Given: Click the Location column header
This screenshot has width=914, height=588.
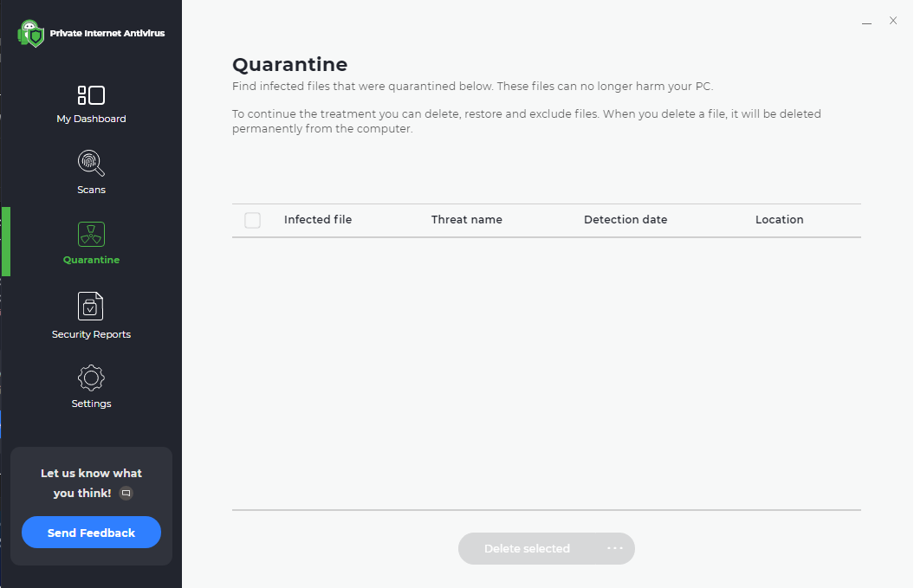Looking at the screenshot, I should [780, 220].
